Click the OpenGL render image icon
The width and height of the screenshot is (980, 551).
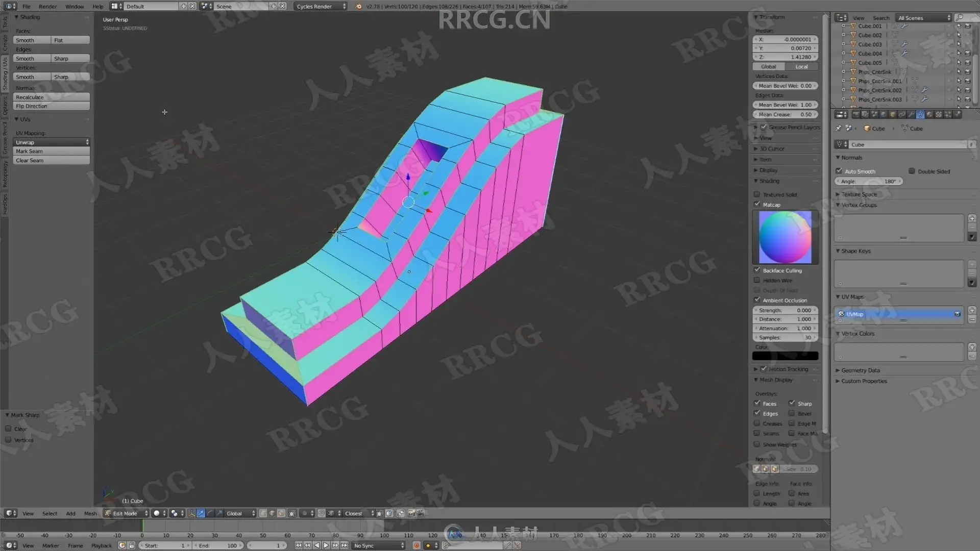coord(411,513)
